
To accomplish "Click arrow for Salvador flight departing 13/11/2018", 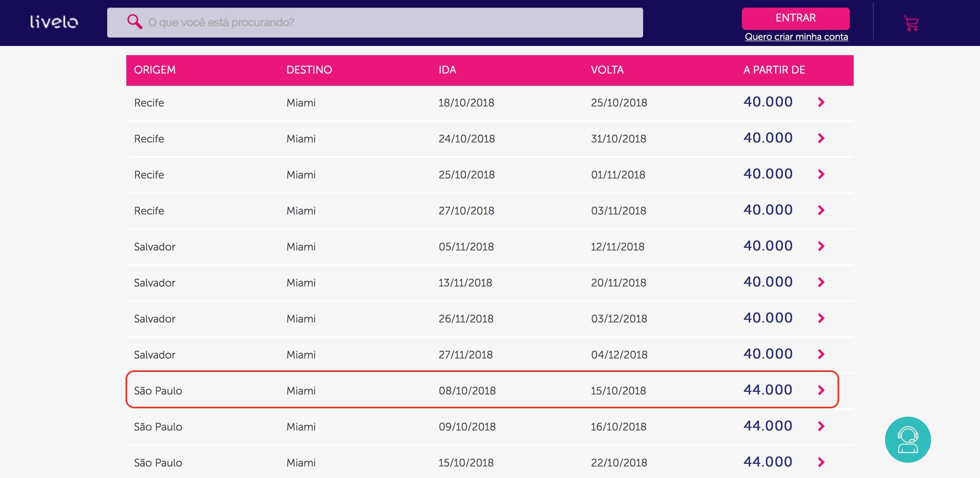I will tap(821, 282).
